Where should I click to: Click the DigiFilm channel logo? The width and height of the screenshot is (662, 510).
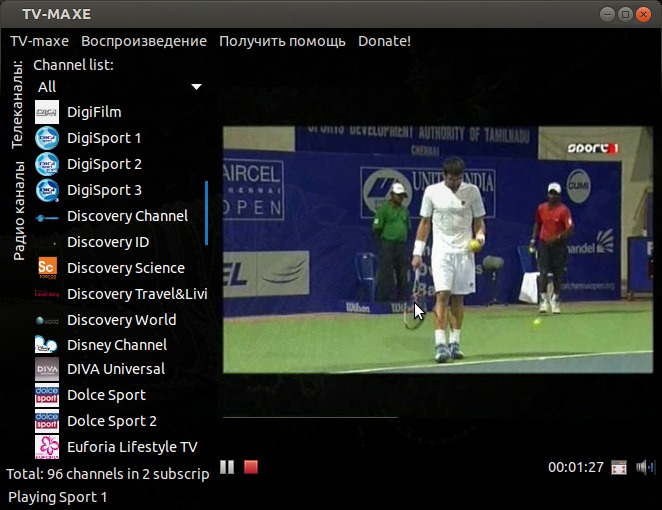47,112
